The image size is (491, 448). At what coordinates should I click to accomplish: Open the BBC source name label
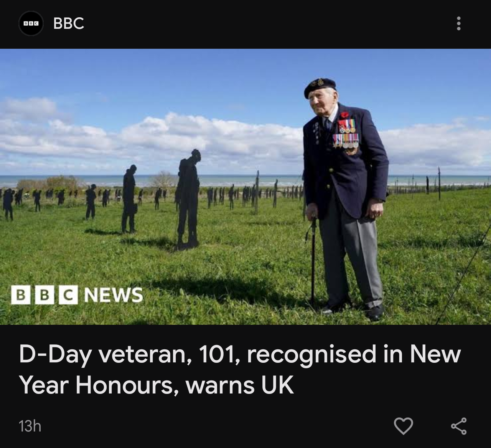69,23
